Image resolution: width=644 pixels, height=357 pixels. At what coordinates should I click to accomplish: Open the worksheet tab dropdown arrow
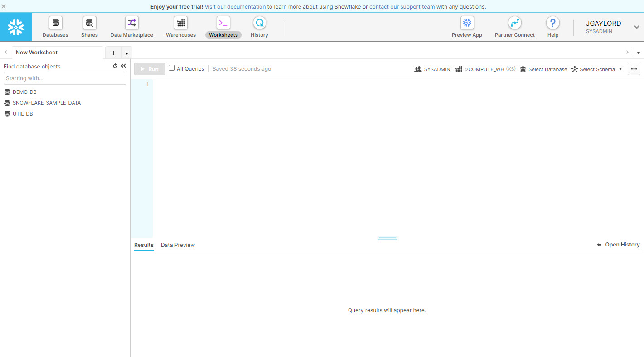(127, 53)
